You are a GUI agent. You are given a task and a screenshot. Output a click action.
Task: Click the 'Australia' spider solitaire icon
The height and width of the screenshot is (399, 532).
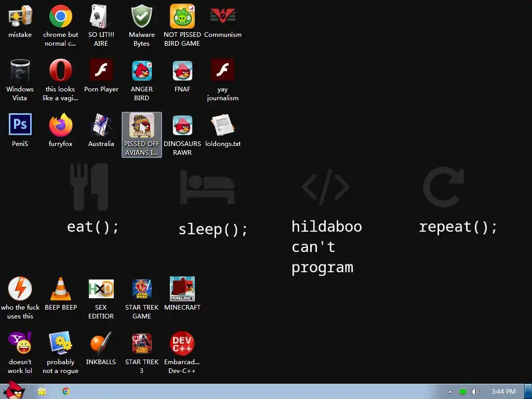pos(101,125)
